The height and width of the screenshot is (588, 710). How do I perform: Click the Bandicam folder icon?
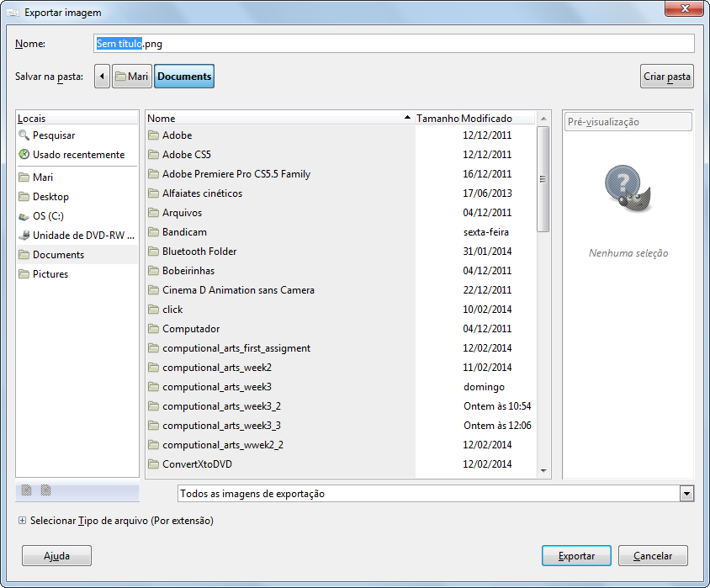click(x=153, y=232)
